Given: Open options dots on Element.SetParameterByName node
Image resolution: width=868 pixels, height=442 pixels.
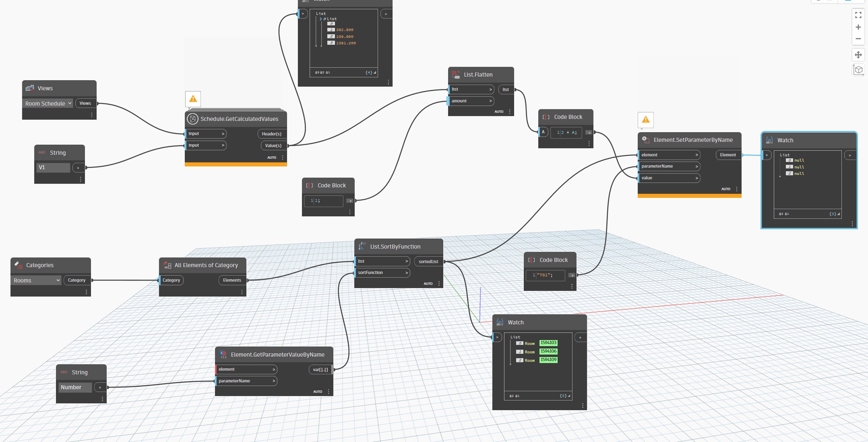Looking at the screenshot, I should point(737,189).
